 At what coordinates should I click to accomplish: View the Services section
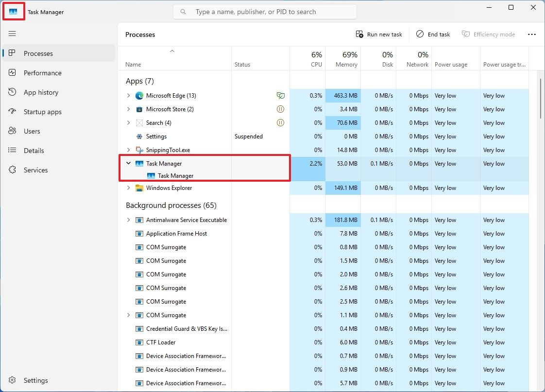[34, 170]
